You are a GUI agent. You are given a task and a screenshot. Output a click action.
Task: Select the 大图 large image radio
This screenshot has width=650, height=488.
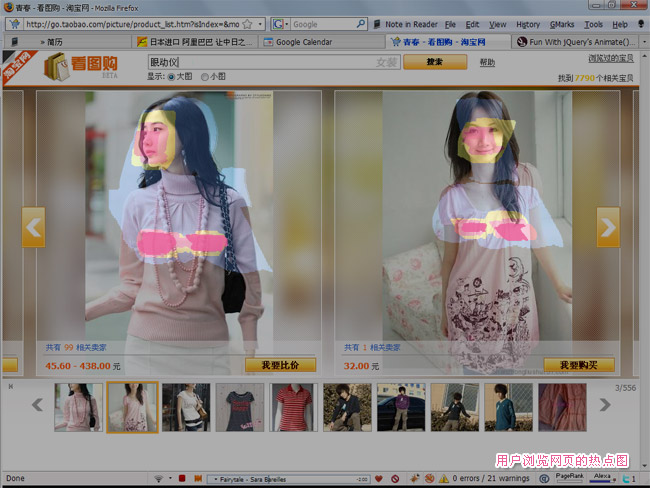172,77
